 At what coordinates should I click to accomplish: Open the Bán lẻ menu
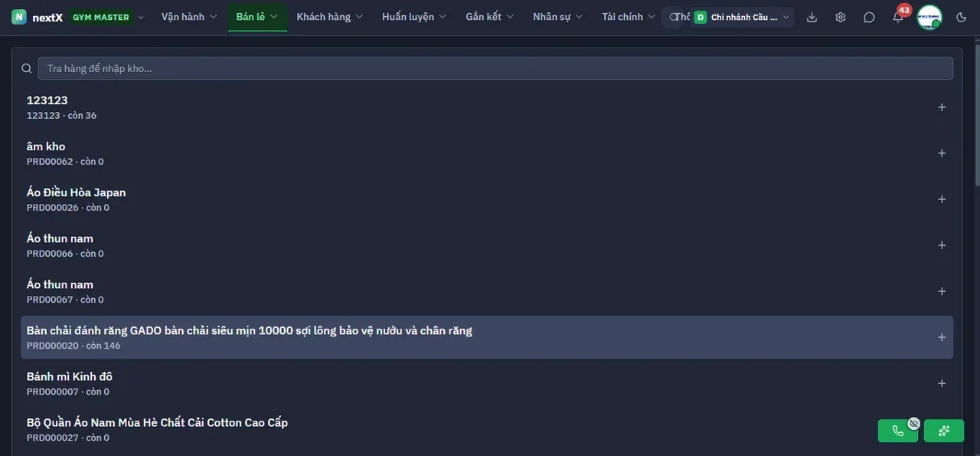(257, 17)
